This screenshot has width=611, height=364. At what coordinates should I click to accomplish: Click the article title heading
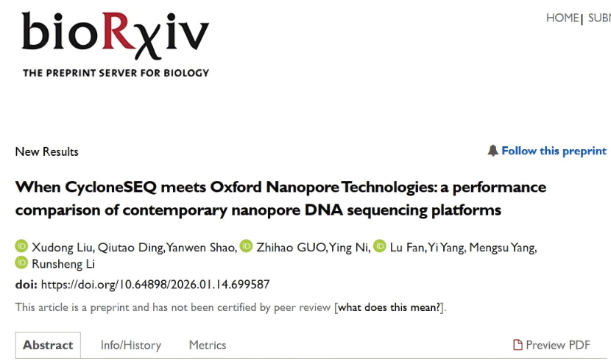click(280, 198)
